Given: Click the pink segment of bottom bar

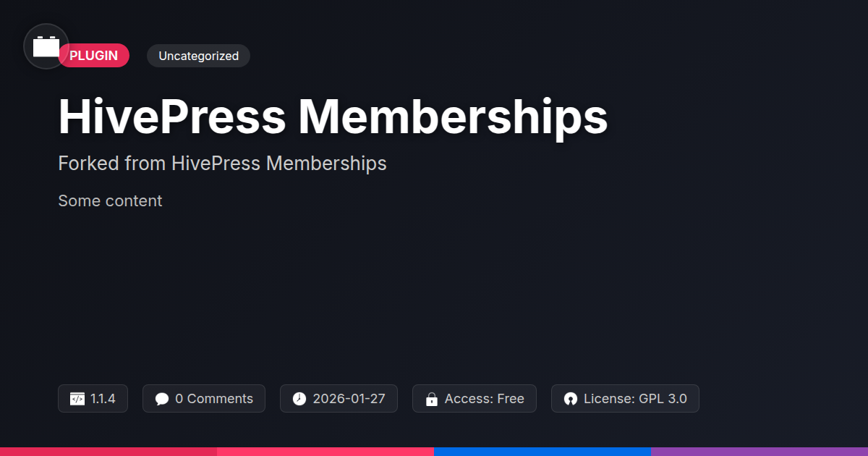Looking at the screenshot, I should pyautogui.click(x=325, y=451).
